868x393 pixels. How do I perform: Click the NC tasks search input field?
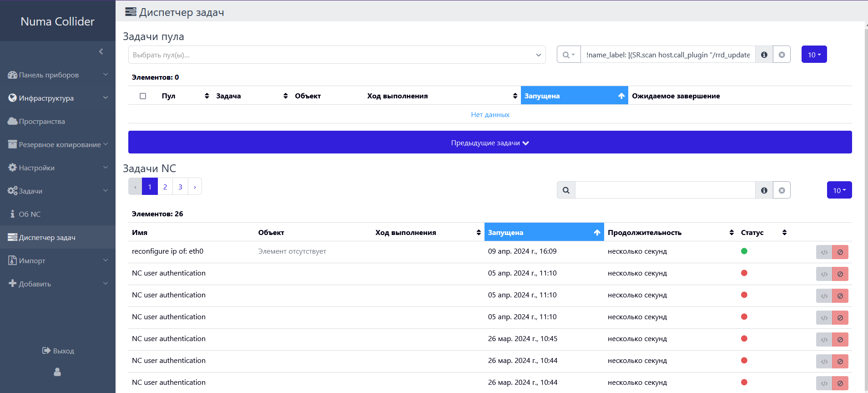(665, 190)
